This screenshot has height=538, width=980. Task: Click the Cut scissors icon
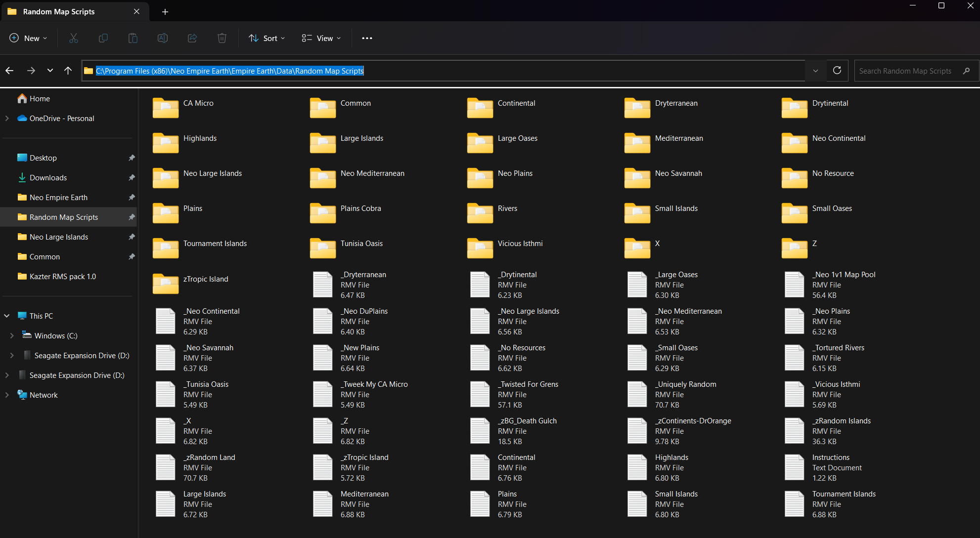coord(74,38)
